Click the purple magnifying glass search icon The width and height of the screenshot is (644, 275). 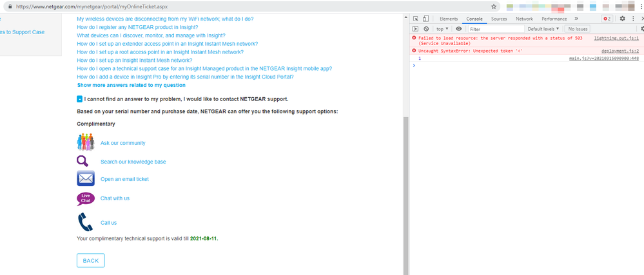[x=83, y=161]
